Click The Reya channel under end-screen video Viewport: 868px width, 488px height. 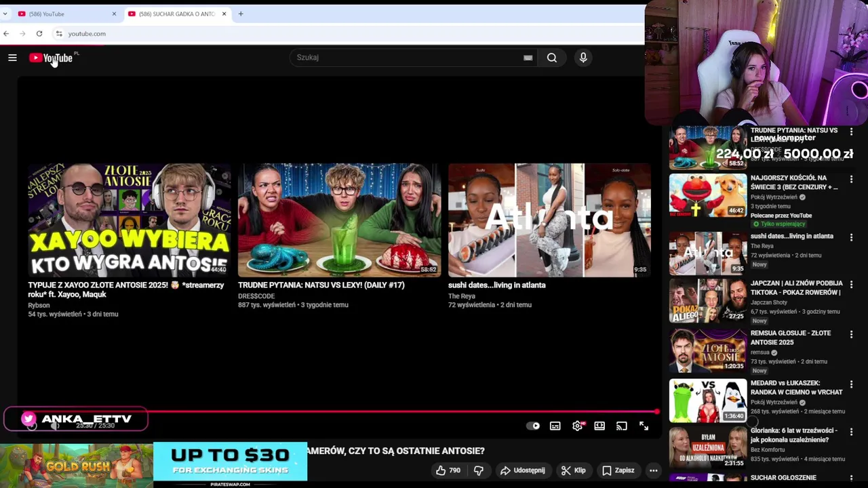(x=462, y=296)
